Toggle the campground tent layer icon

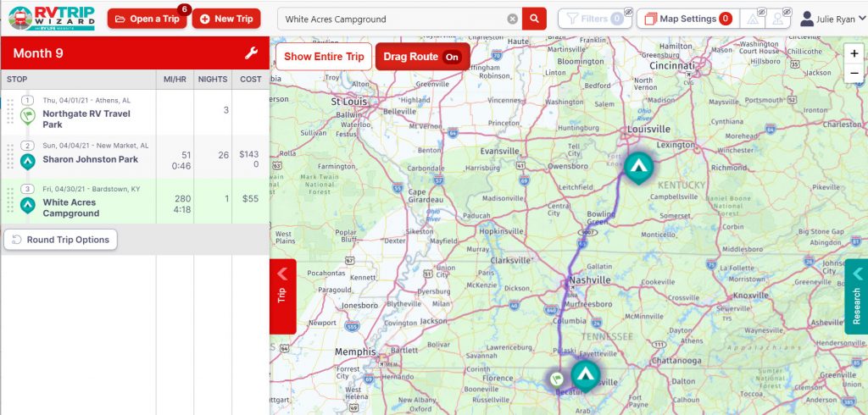coord(753,19)
